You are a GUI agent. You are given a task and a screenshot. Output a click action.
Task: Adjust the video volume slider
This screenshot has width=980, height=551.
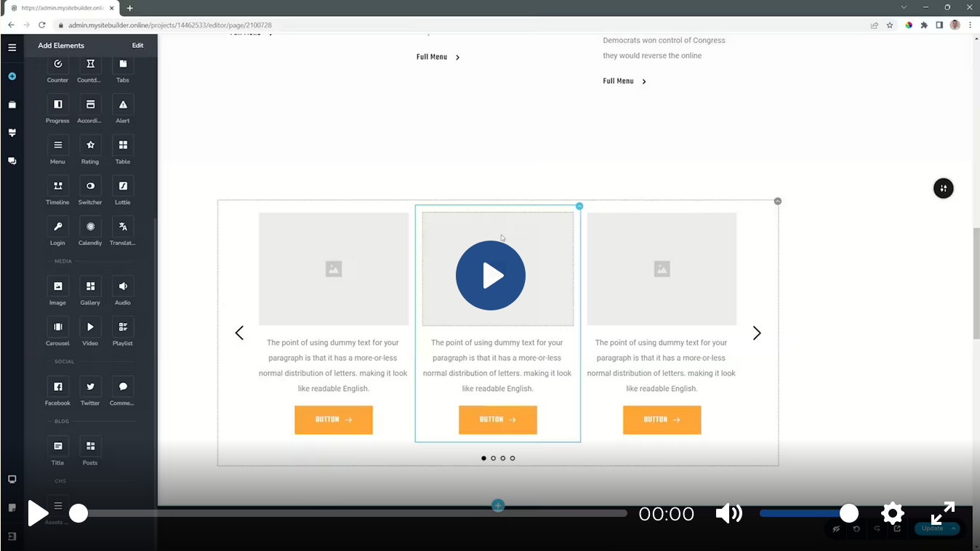coord(804,514)
